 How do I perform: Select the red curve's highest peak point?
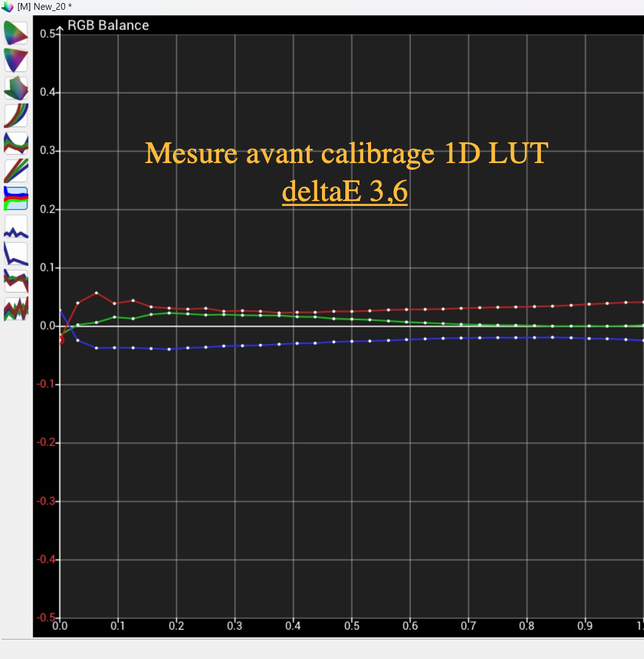pos(96,292)
